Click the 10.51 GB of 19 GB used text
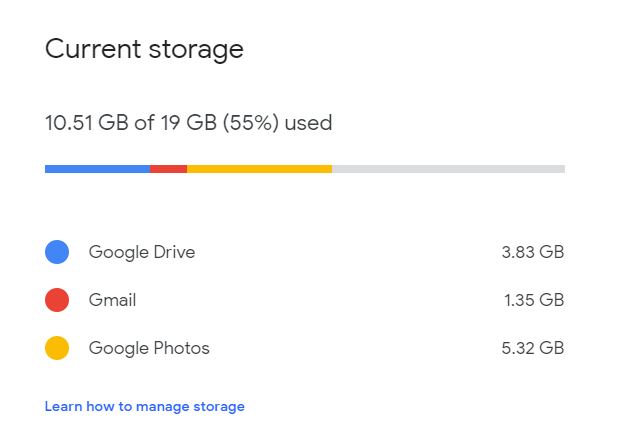The width and height of the screenshot is (619, 444). [x=188, y=123]
